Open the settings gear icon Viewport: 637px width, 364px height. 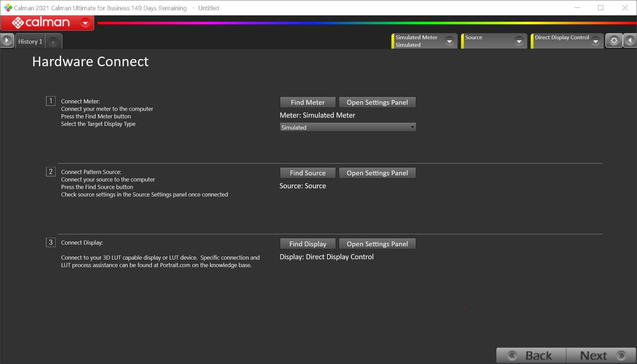coord(614,41)
